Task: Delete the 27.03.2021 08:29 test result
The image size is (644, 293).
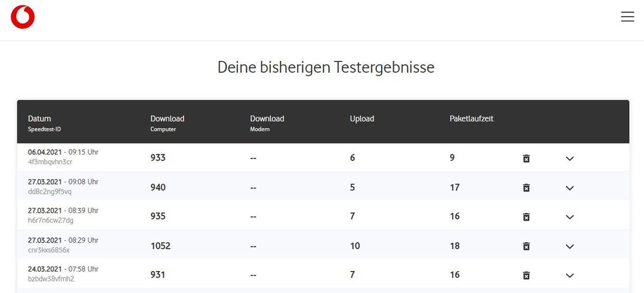Action: pyautogui.click(x=526, y=246)
